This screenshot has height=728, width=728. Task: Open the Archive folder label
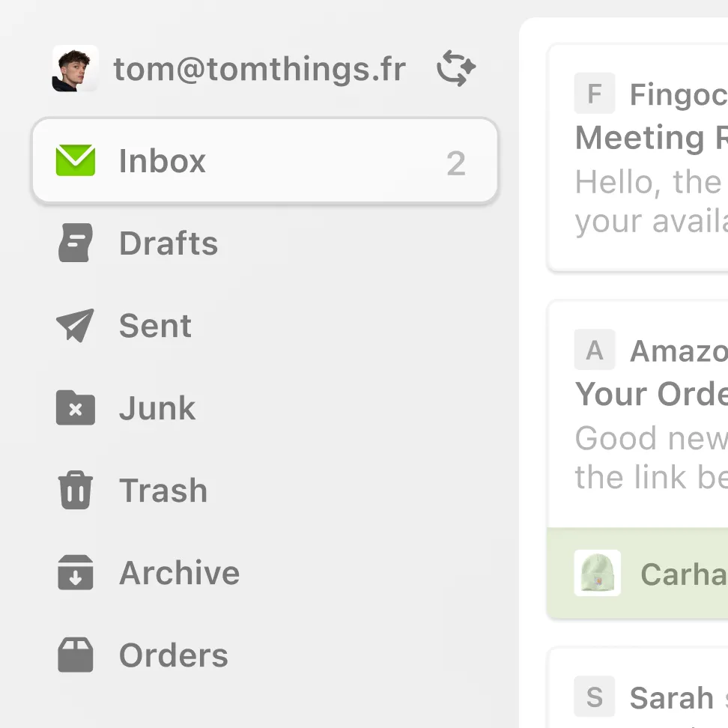[180, 573]
